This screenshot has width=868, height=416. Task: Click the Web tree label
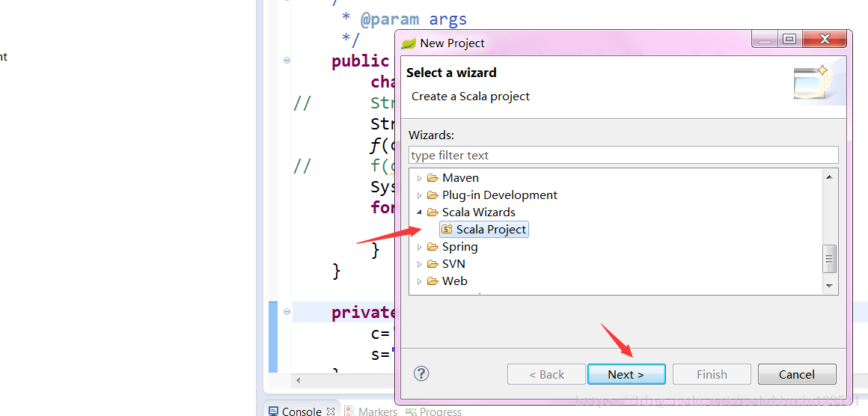tap(454, 281)
